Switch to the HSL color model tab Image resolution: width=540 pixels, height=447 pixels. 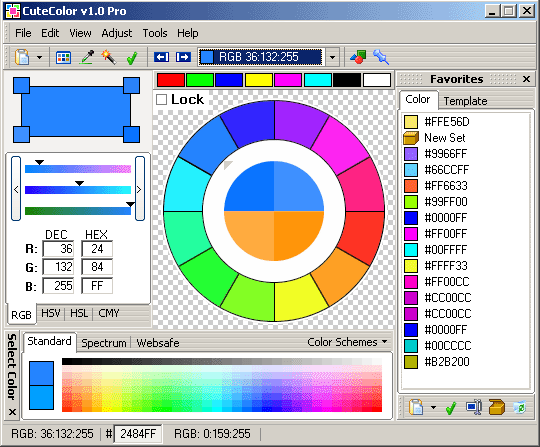[79, 313]
